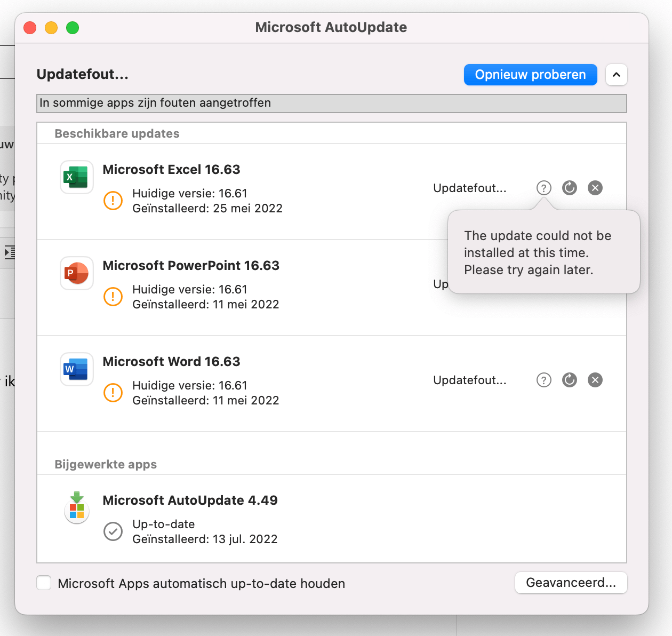The width and height of the screenshot is (672, 636).
Task: Click the green zoom window button
Action: point(73,28)
